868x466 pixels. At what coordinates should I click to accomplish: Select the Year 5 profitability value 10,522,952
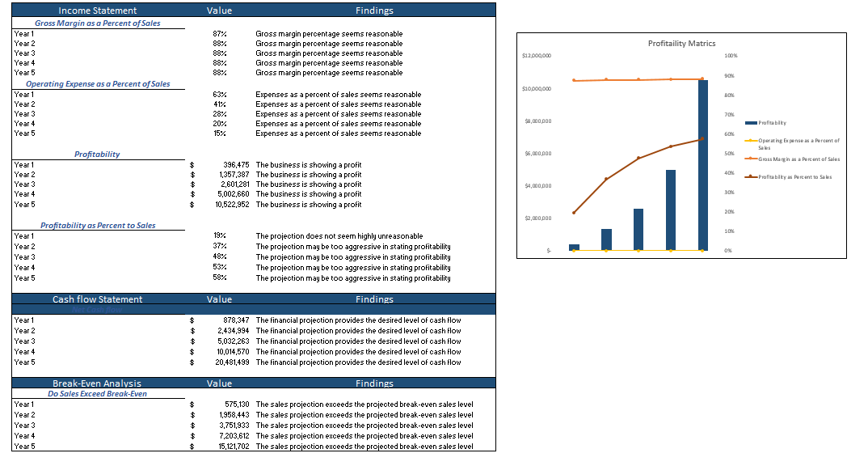coord(225,205)
